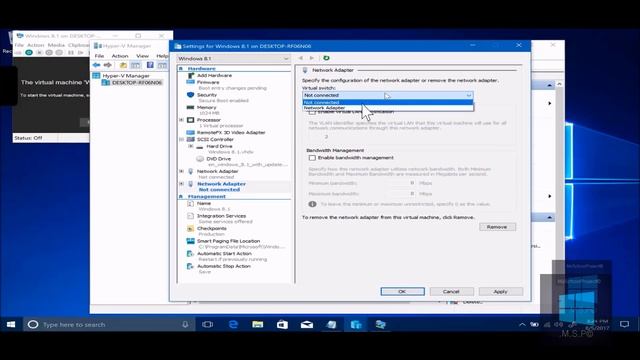
Task: Open Microsoft Store from the taskbar
Action: click(282, 324)
